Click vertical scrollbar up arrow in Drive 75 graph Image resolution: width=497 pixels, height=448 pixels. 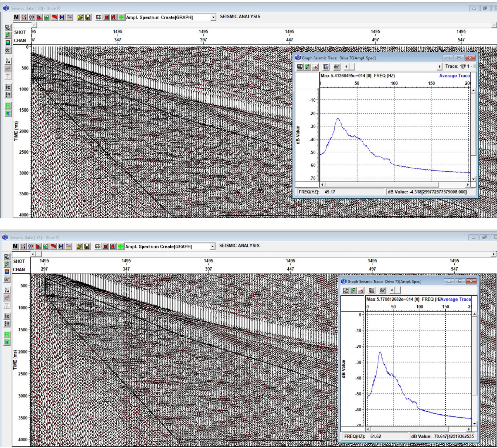pyautogui.click(x=475, y=314)
